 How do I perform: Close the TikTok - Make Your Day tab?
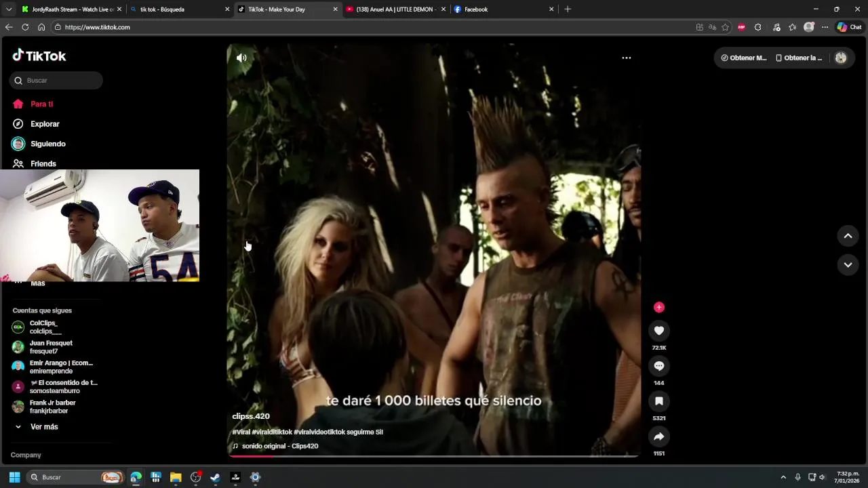(335, 9)
